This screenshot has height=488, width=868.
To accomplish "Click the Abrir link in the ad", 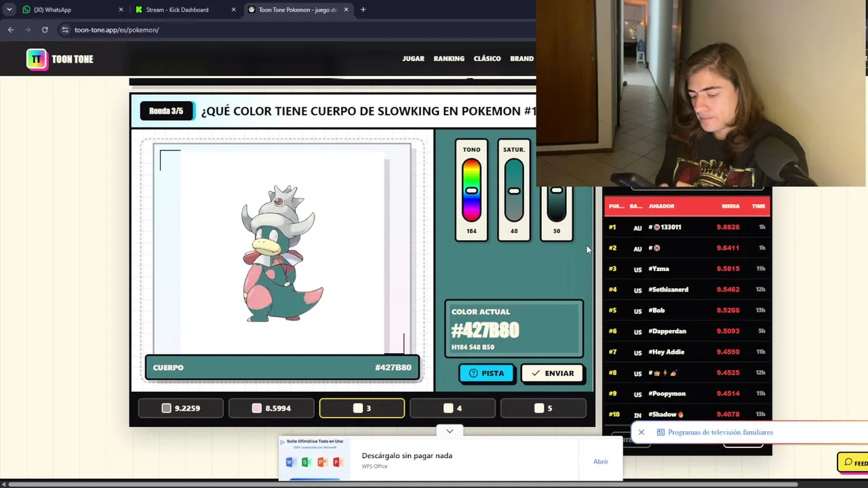I will (601, 462).
